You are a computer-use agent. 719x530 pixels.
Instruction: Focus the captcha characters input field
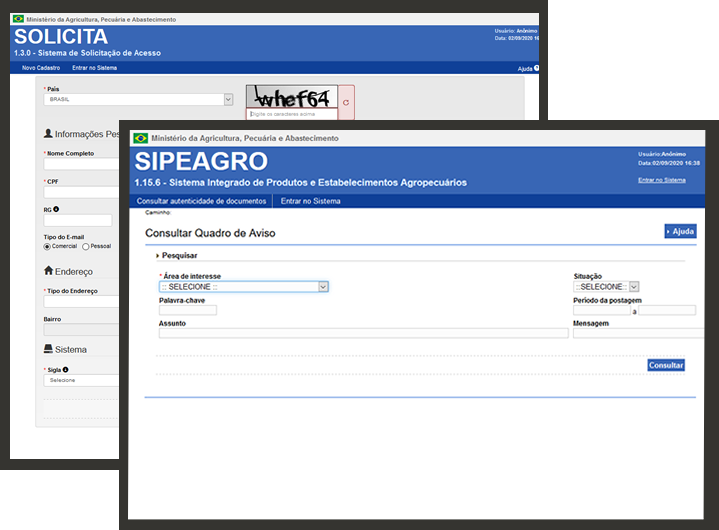coord(292,114)
